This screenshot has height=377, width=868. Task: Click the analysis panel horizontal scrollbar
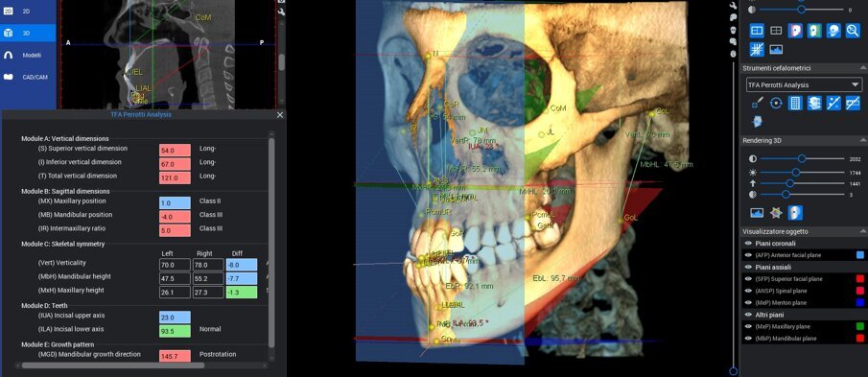(x=113, y=365)
